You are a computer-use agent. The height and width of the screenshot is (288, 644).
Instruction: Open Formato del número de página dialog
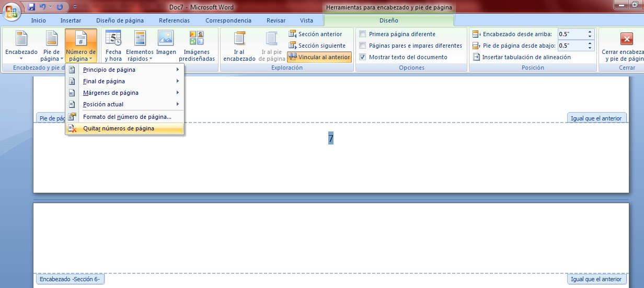point(124,117)
